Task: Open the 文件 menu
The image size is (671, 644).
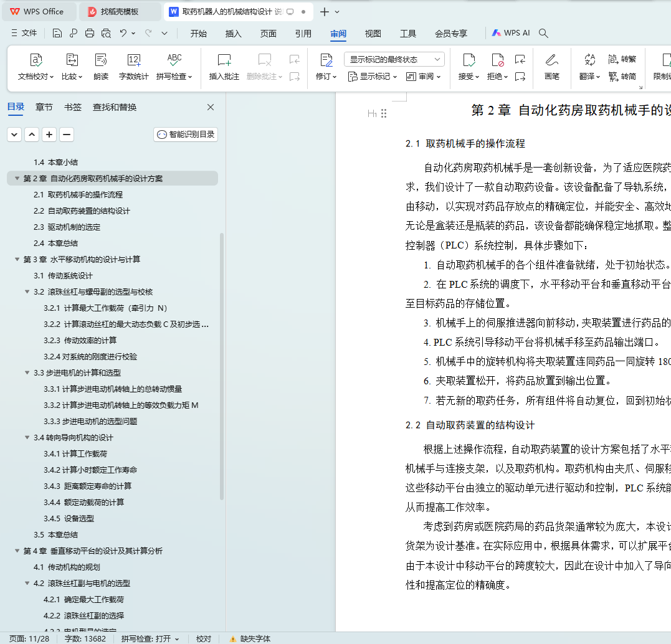Action: pos(24,33)
